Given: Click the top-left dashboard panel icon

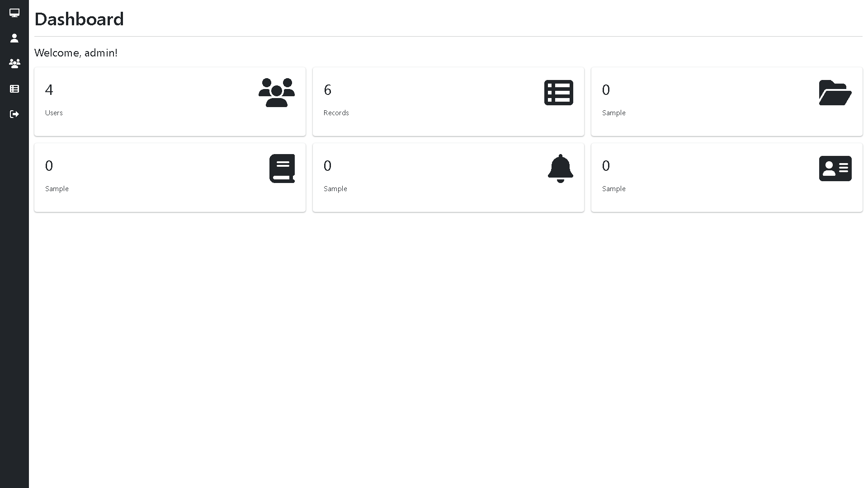Looking at the screenshot, I should click(277, 93).
